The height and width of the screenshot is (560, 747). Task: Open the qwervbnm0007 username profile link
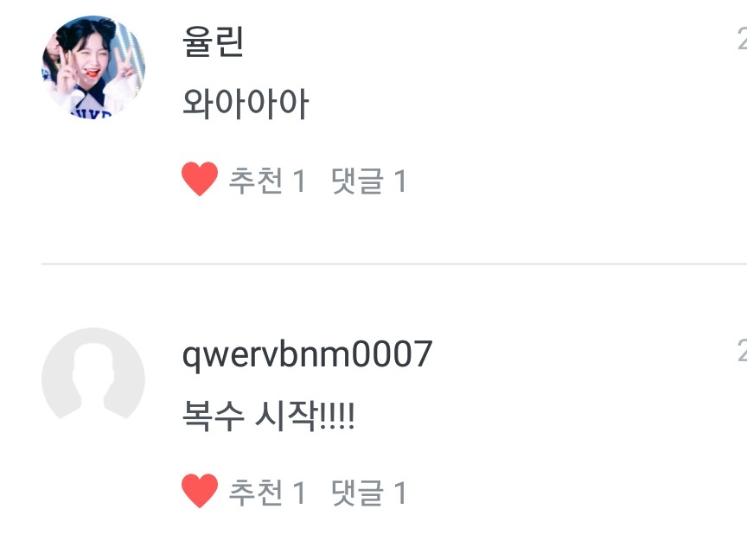click(307, 355)
